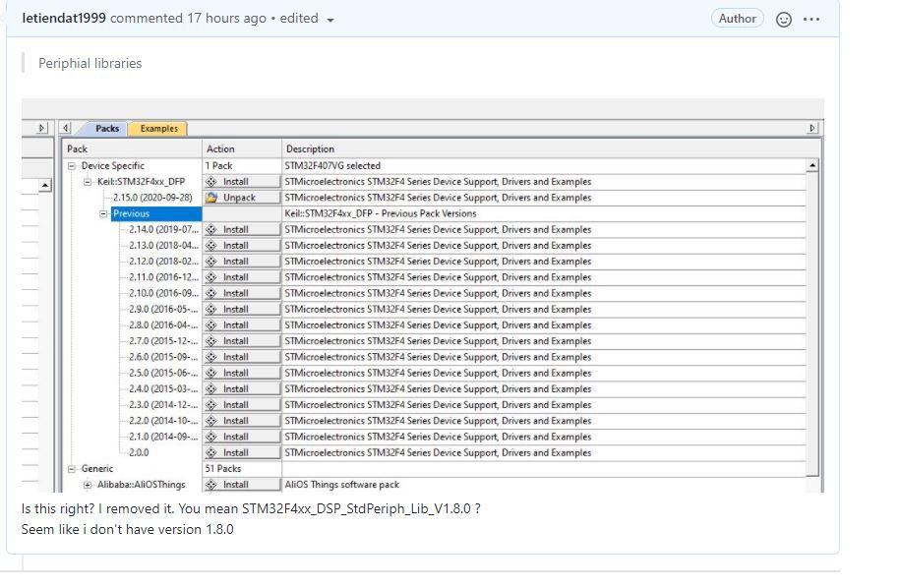Install pack version 2.0.0
This screenshot has width=900, height=588.
click(242, 452)
